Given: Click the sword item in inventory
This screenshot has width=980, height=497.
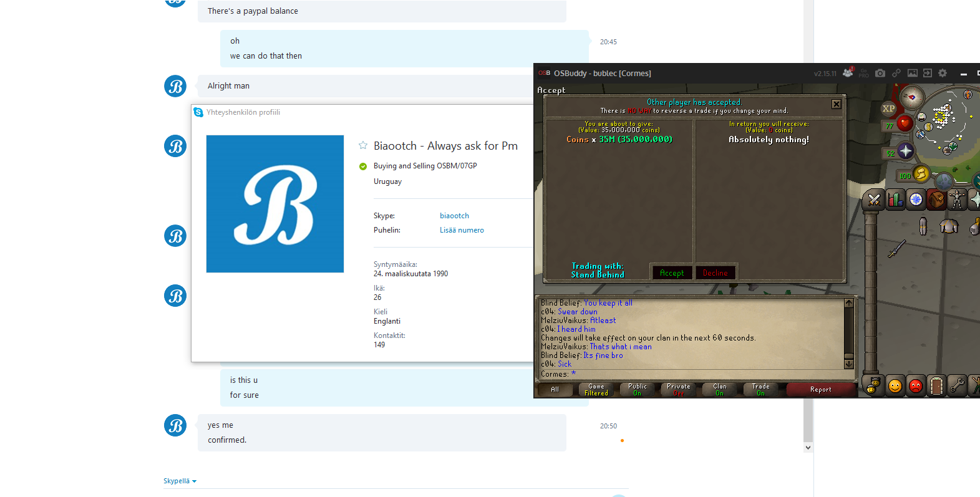Looking at the screenshot, I should 896,249.
